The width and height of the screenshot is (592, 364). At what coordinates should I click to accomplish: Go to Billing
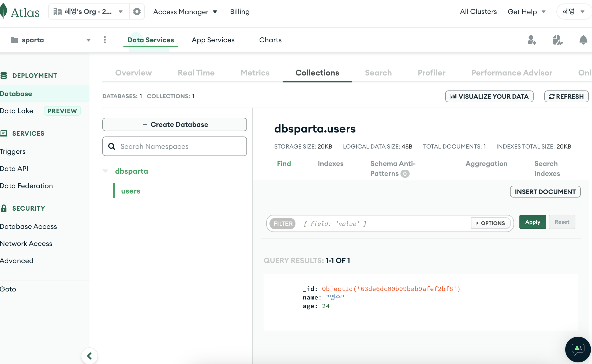click(x=240, y=12)
